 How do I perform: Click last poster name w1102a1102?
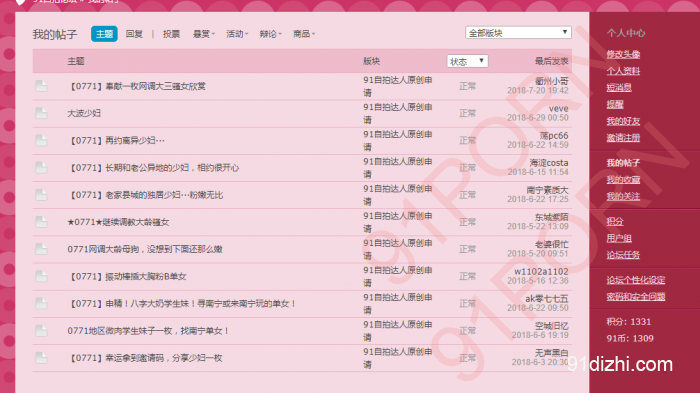[541, 272]
